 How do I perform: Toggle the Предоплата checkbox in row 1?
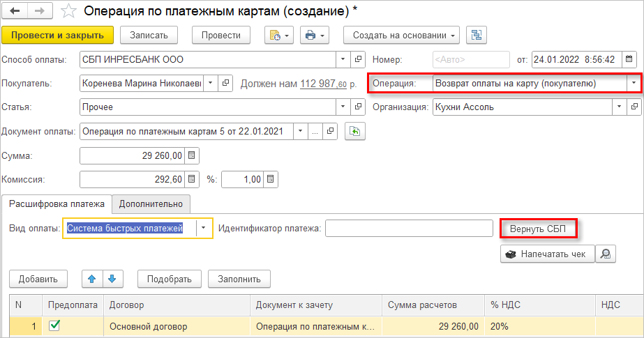[x=54, y=325]
